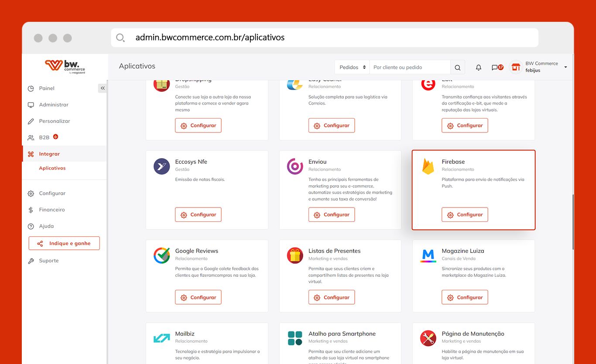Click the Mailbiz card title

click(185, 334)
